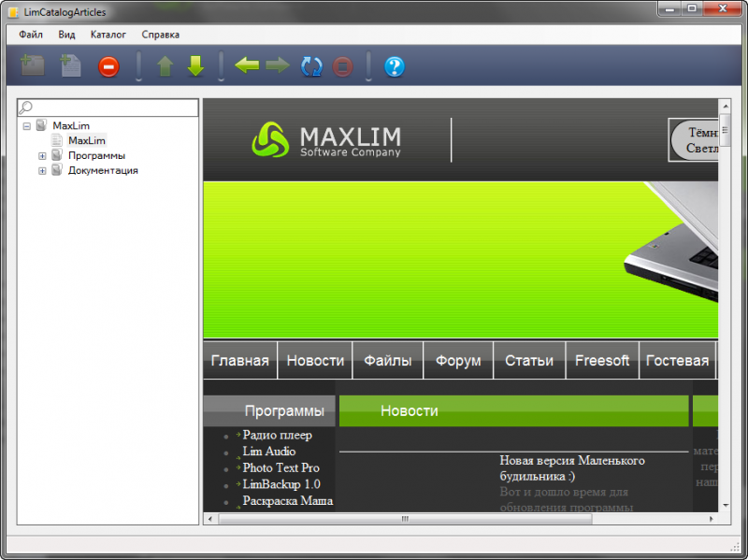Screen dimensions: 748x560
Task: Click the Программы section header on webpage
Action: point(269,410)
